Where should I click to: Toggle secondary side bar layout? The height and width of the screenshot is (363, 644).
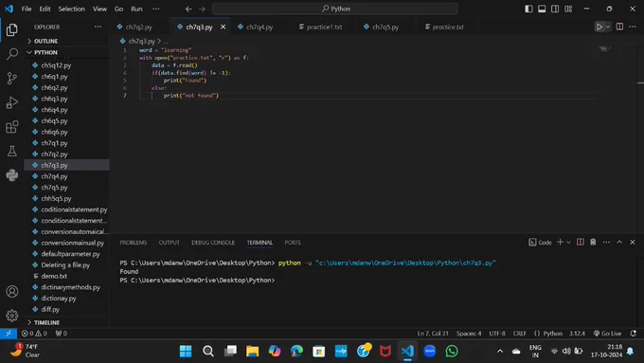click(x=555, y=9)
